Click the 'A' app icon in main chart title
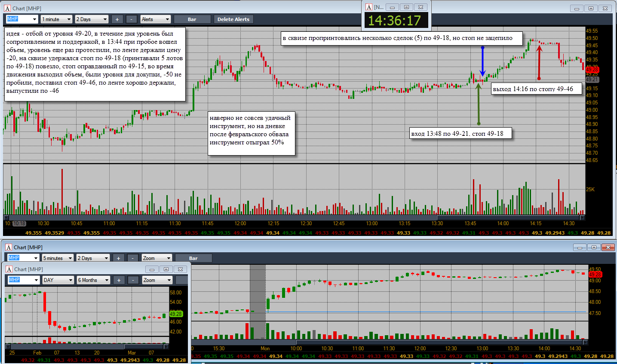Screen dimensions: 617x364 click(7, 8)
